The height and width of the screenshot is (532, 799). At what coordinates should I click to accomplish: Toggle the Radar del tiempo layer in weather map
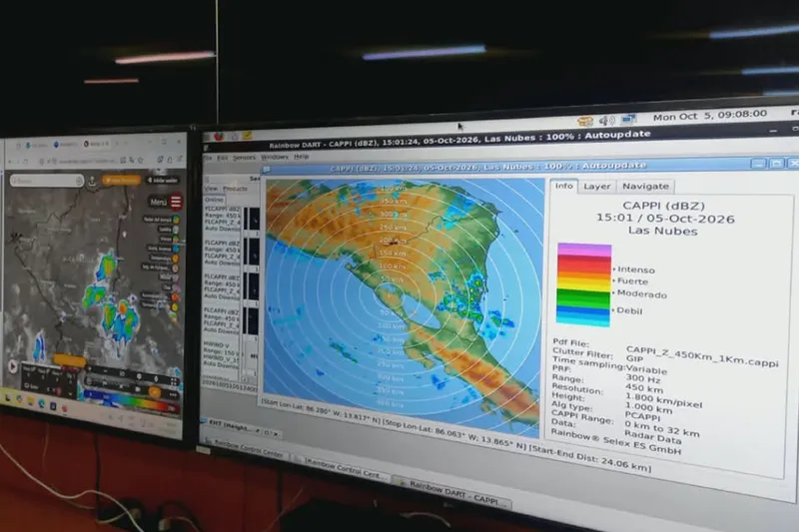point(162,220)
